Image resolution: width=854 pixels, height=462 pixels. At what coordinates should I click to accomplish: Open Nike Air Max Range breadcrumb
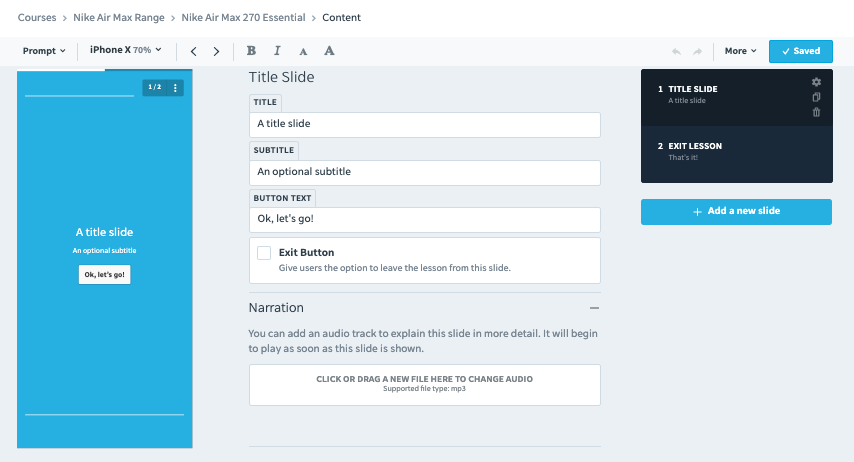coord(119,17)
